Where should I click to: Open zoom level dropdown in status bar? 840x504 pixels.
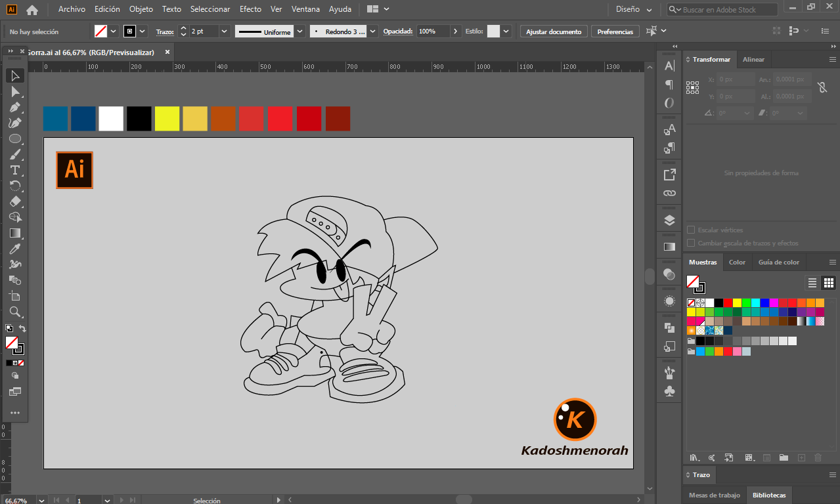click(x=41, y=501)
